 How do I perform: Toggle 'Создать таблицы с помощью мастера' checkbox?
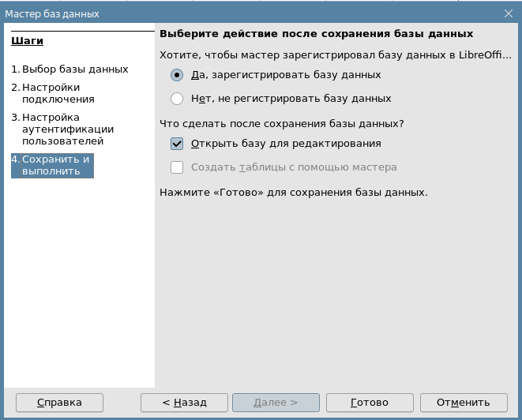pyautogui.click(x=177, y=167)
